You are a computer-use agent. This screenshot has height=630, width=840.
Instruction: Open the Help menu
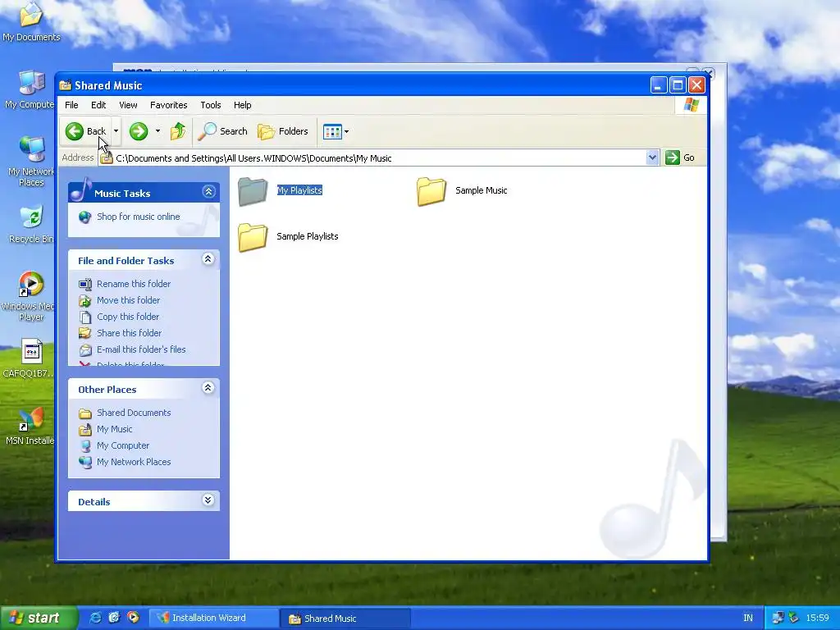tap(242, 105)
